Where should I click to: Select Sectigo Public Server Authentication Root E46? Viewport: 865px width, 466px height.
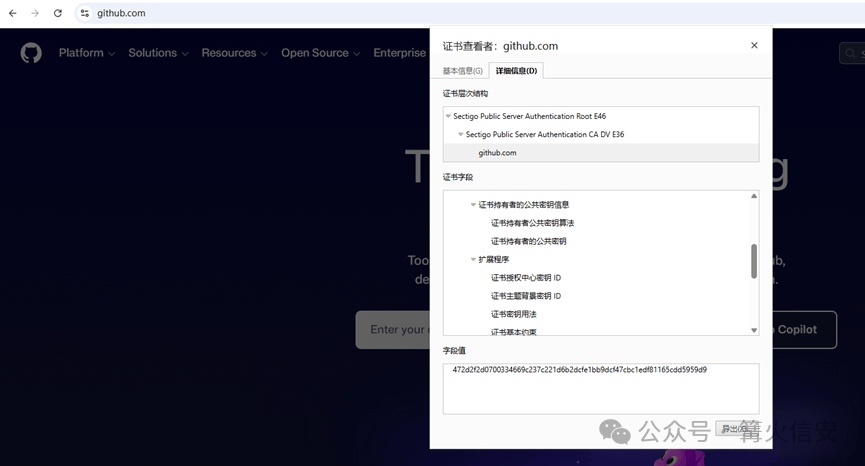click(x=530, y=116)
